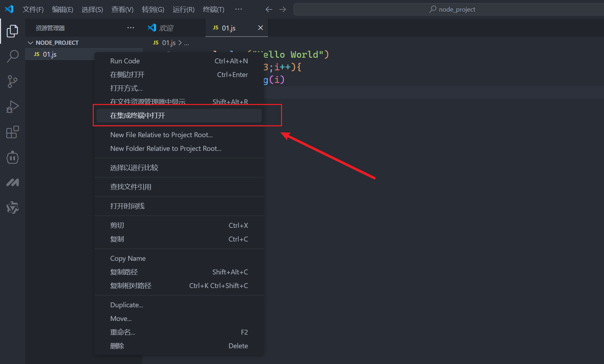Viewport: 604px width, 364px height.
Task: Choose 在文件资源管理器中显示 menu item
Action: pos(179,102)
